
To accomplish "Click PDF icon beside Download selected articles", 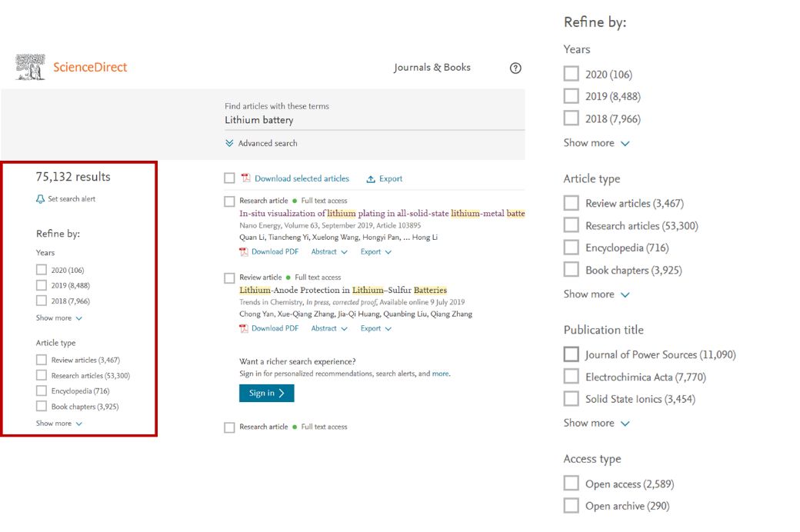I will [x=246, y=178].
